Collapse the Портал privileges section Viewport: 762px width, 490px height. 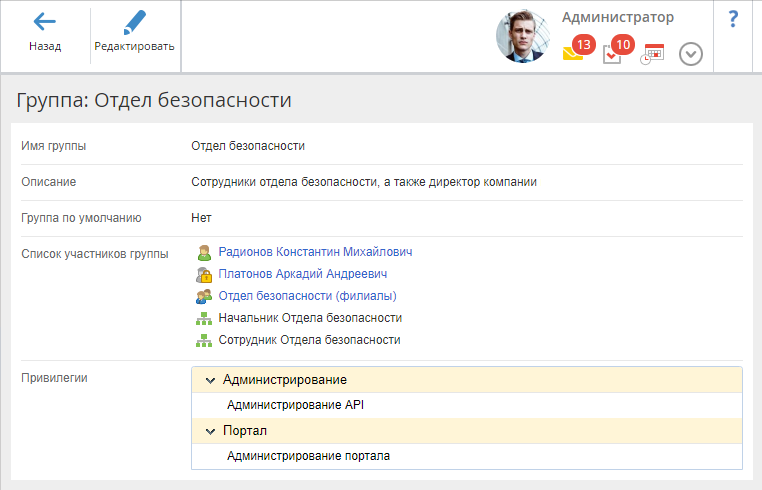[210, 431]
